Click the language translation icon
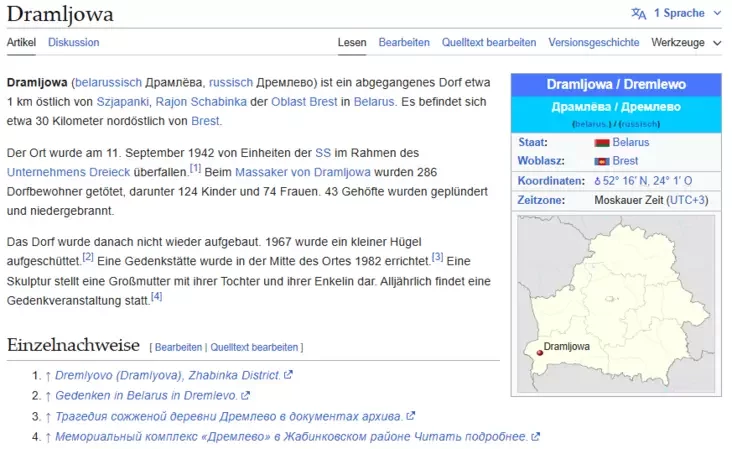This screenshot has height=449, width=732. point(639,13)
